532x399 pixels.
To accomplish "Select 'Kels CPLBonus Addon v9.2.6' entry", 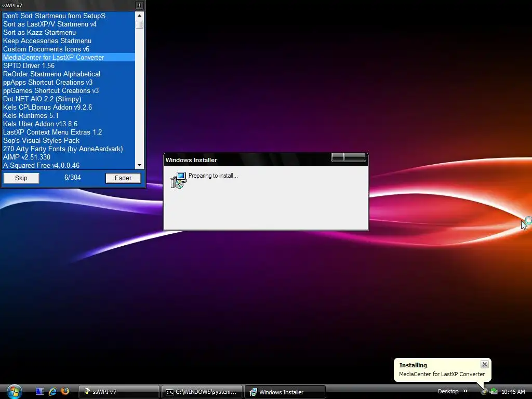I will point(69,107).
